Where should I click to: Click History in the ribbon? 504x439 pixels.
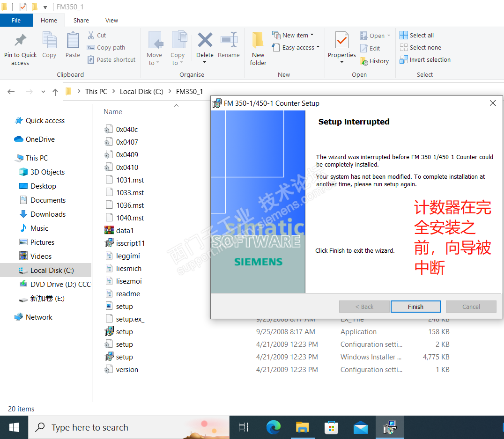[374, 61]
